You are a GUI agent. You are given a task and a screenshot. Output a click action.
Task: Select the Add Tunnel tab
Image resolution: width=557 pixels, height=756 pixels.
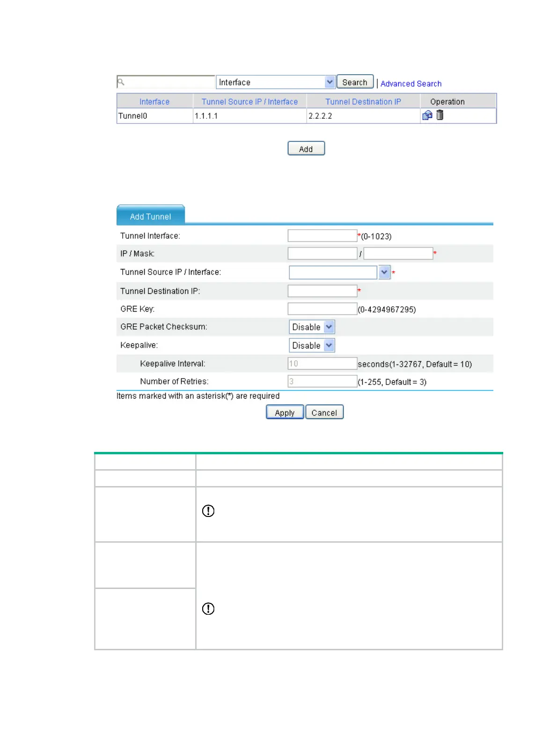[x=150, y=216]
